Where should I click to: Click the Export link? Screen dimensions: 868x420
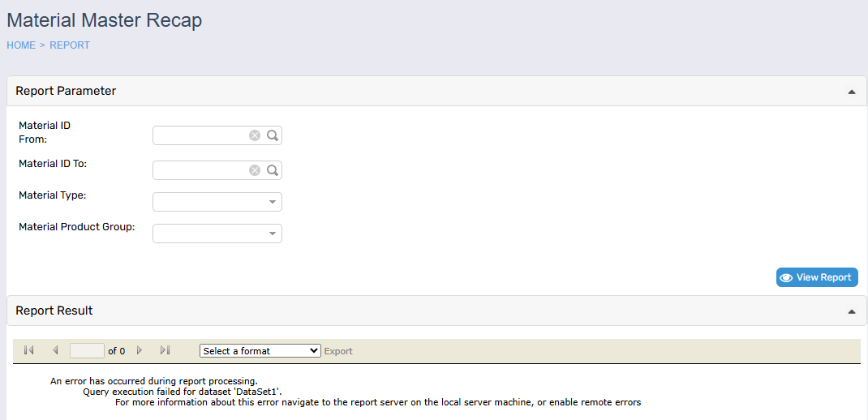click(338, 351)
